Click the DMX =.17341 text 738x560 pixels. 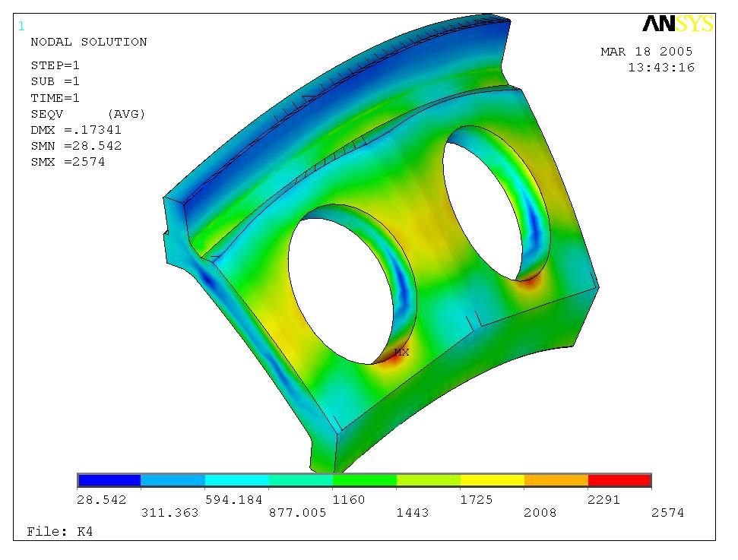tap(76, 130)
